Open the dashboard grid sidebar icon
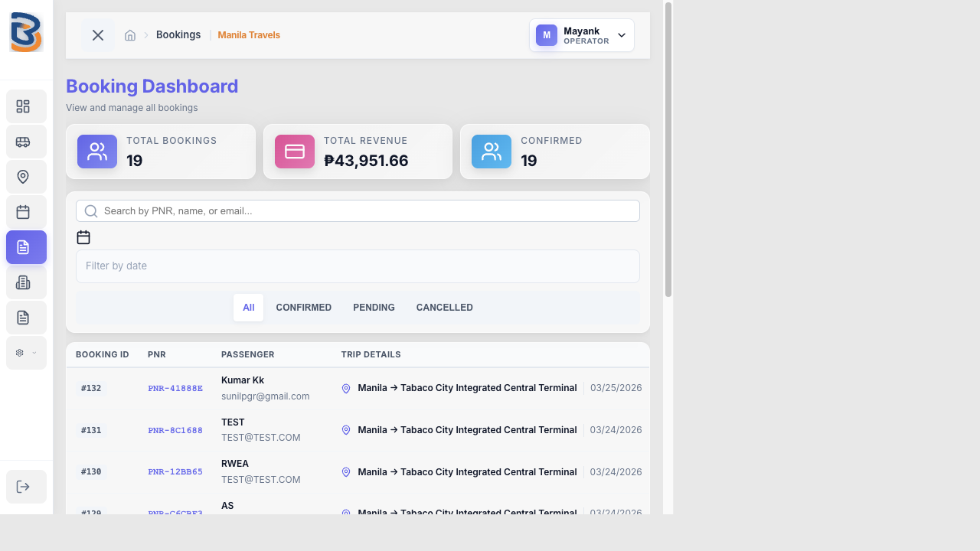980x551 pixels. tap(23, 106)
